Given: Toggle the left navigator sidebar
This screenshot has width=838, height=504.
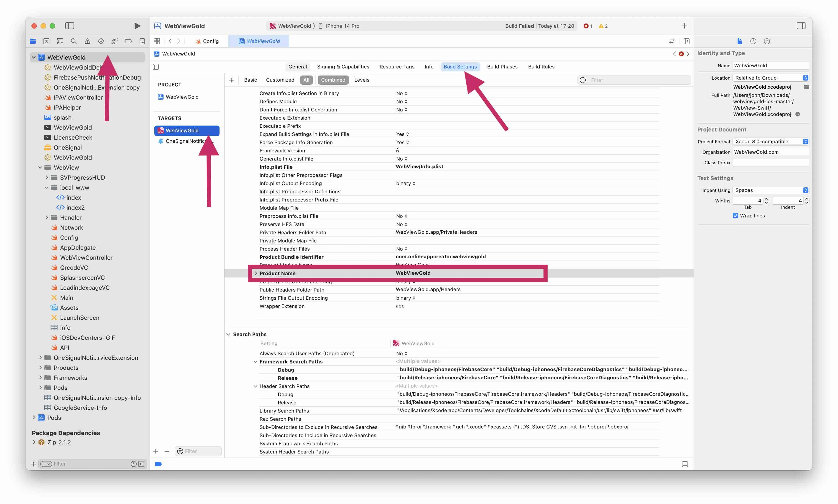Looking at the screenshot, I should pyautogui.click(x=70, y=26).
